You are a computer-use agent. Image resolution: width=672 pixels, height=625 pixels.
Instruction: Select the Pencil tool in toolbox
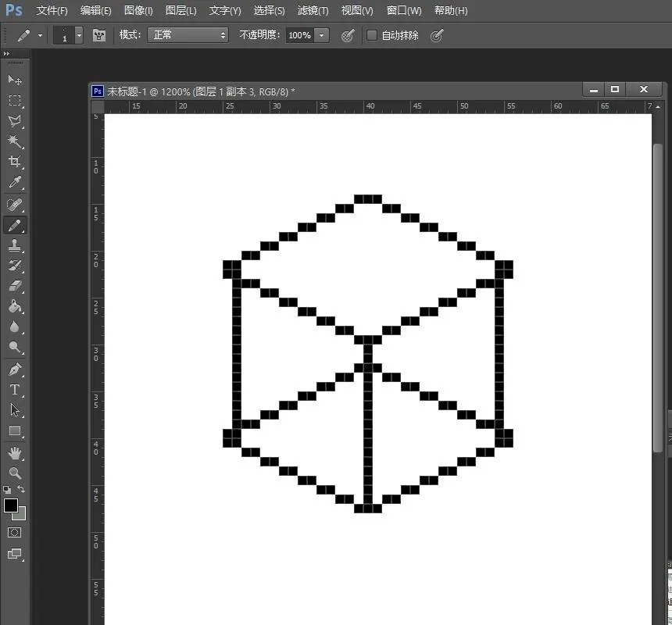point(15,225)
